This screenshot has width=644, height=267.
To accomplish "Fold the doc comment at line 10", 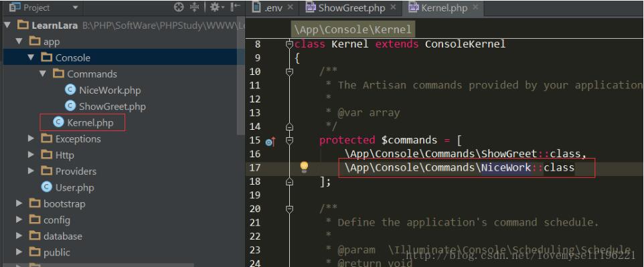I will click(x=289, y=72).
